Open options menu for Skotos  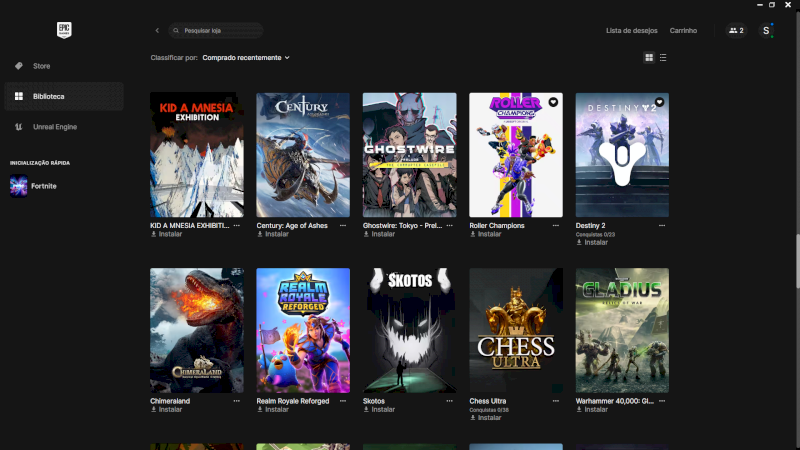pos(449,401)
